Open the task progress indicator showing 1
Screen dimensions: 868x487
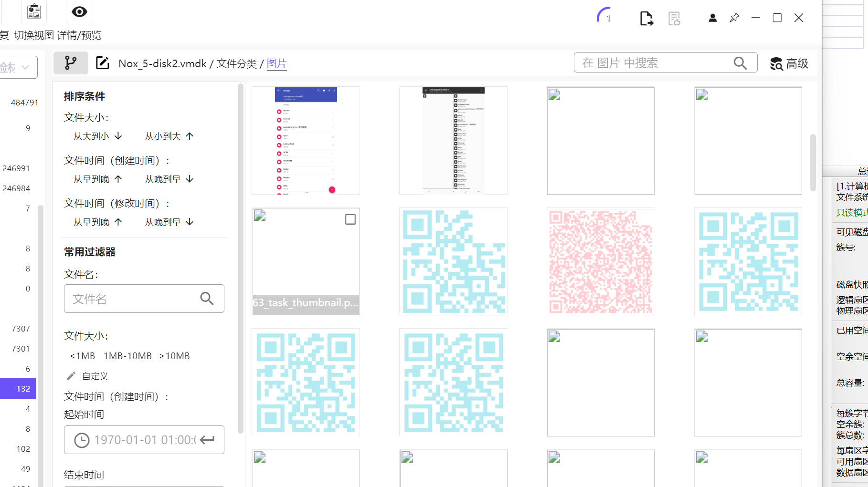point(604,16)
